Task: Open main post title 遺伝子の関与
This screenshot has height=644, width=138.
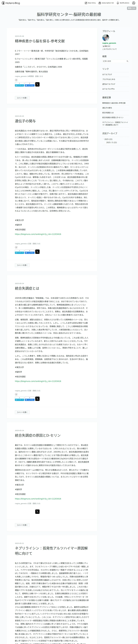Action: tap(25, 121)
